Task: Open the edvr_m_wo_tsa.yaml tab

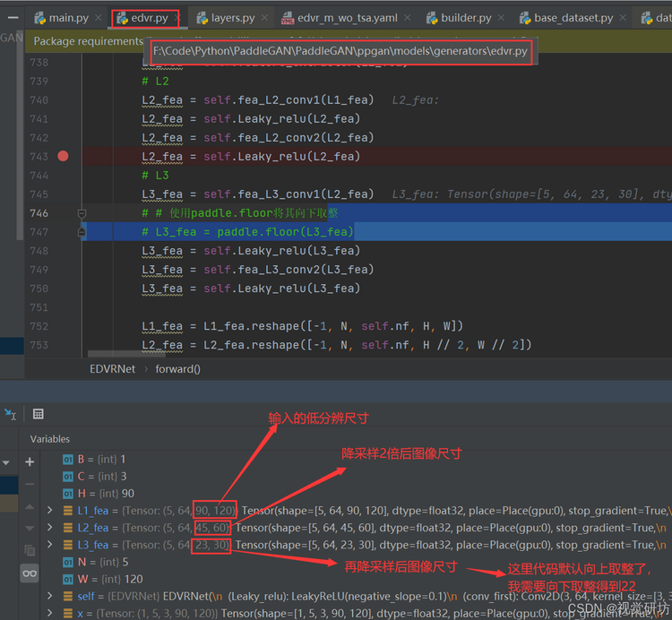Action: pyautogui.click(x=340, y=18)
